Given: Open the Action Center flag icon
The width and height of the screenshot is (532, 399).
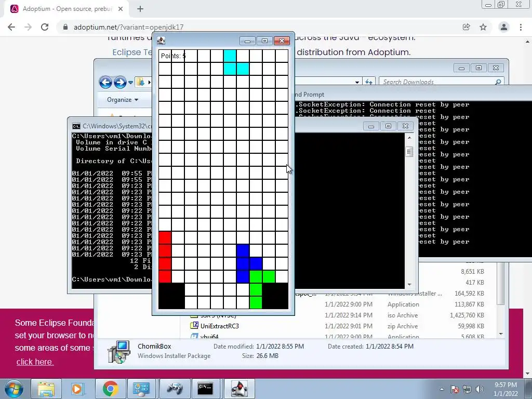Looking at the screenshot, I should click(455, 389).
